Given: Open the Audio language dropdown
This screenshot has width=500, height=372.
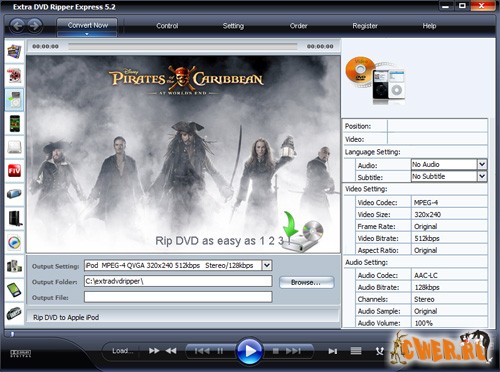Looking at the screenshot, I should click(482, 164).
